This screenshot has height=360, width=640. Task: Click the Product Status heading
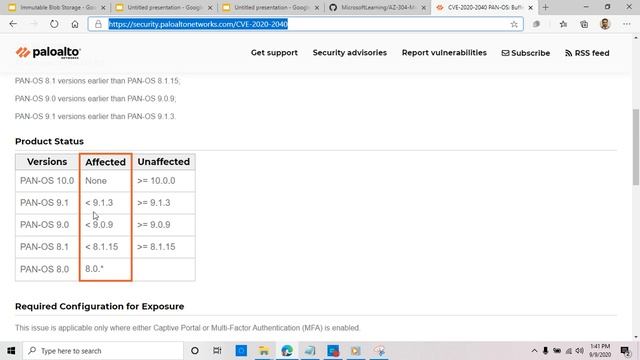pyautogui.click(x=49, y=141)
